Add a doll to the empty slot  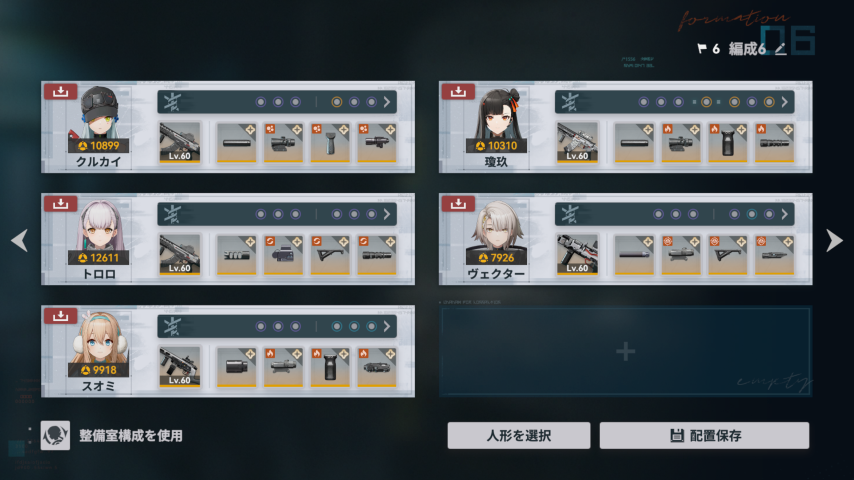point(625,351)
